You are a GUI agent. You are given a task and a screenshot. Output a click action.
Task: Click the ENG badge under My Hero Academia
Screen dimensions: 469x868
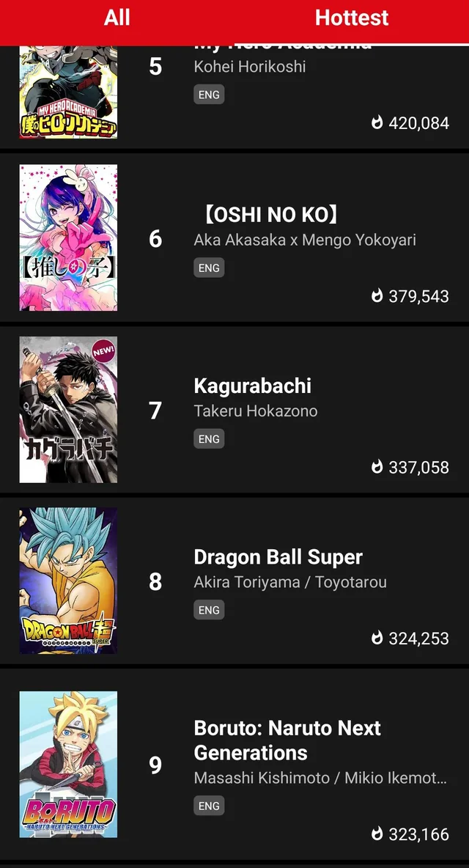coord(209,94)
